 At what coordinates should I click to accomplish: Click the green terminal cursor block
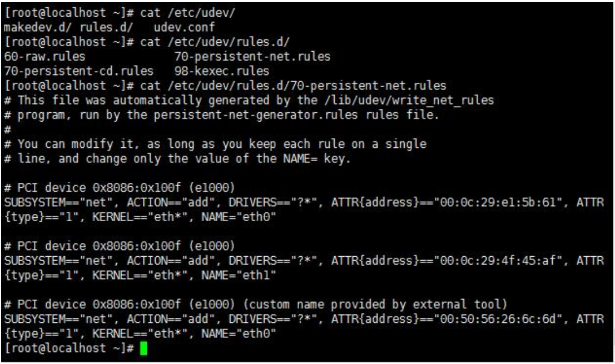point(144,349)
